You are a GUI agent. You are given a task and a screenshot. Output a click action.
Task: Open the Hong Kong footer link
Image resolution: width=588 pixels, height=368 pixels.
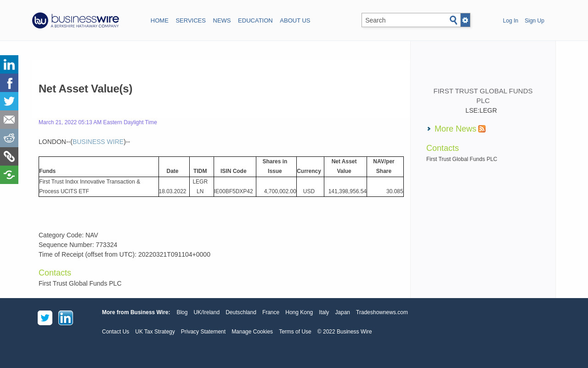point(299,312)
